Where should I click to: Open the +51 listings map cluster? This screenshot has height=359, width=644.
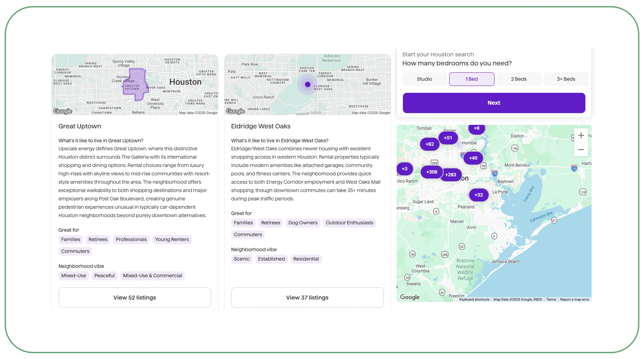click(448, 138)
